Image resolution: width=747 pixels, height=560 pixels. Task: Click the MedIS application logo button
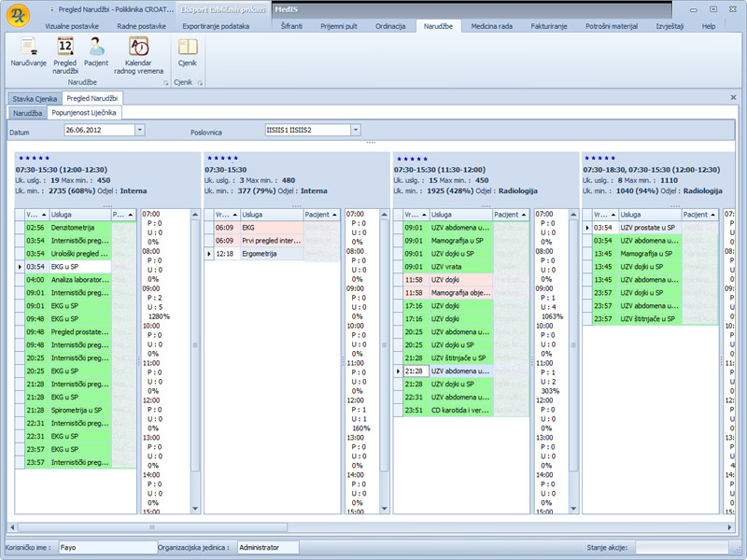click(x=18, y=11)
